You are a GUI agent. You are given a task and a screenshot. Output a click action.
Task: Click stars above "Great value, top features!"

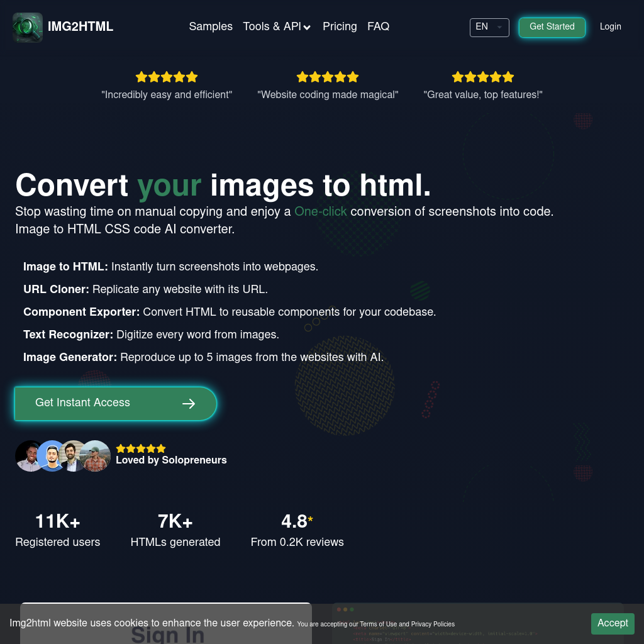pyautogui.click(x=482, y=77)
